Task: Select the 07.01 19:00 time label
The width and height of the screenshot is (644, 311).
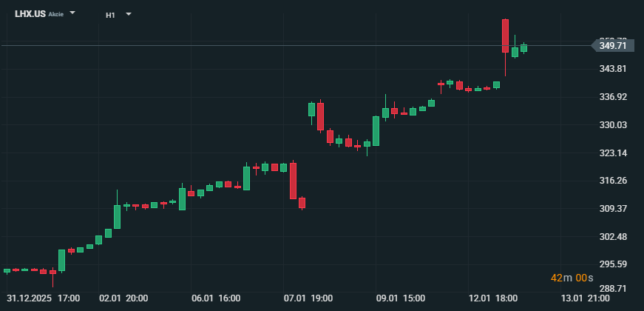Action: pyautogui.click(x=308, y=298)
